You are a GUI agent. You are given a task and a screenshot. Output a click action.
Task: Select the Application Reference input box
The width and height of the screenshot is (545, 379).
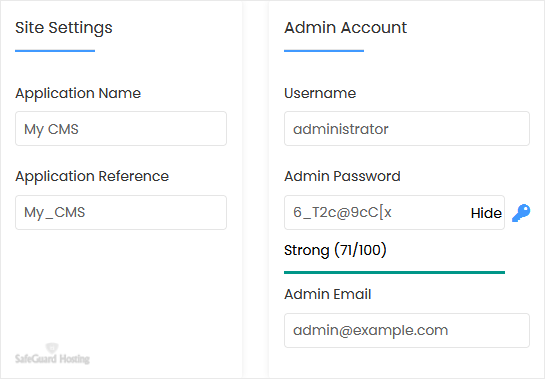[121, 212]
